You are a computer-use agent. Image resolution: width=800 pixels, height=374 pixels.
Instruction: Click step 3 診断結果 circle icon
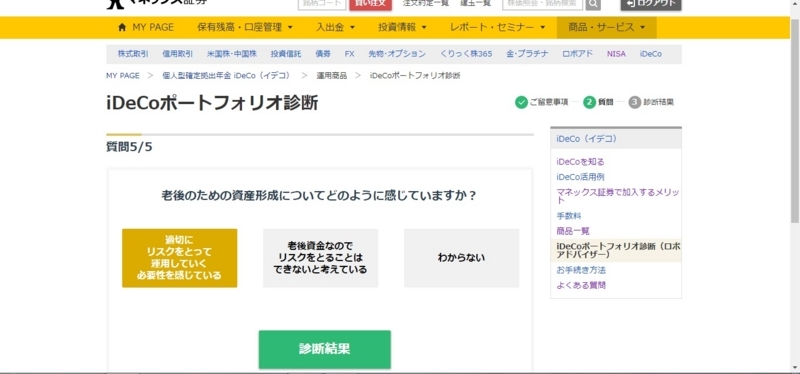point(635,102)
